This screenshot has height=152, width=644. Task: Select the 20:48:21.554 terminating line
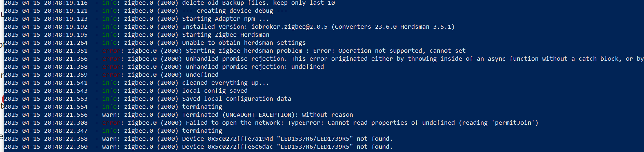(x=113, y=107)
